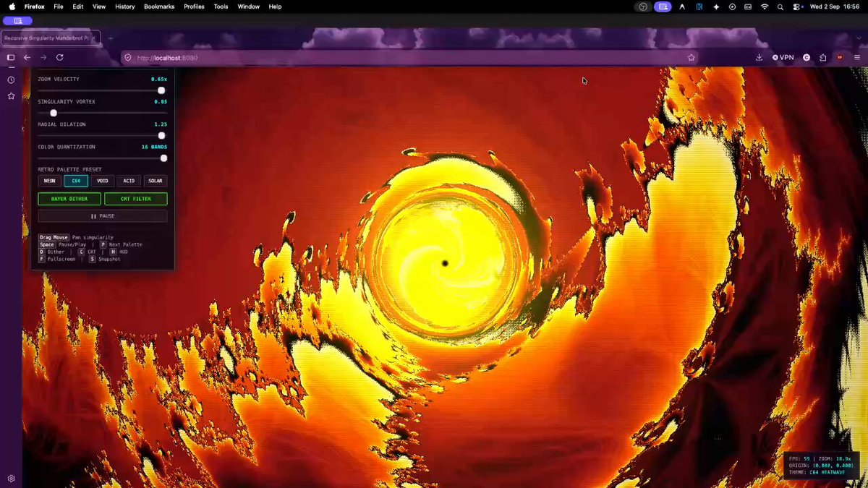This screenshot has height=488, width=868.
Task: Toggle the Firefox sidebar panel icon
Action: click(11, 57)
